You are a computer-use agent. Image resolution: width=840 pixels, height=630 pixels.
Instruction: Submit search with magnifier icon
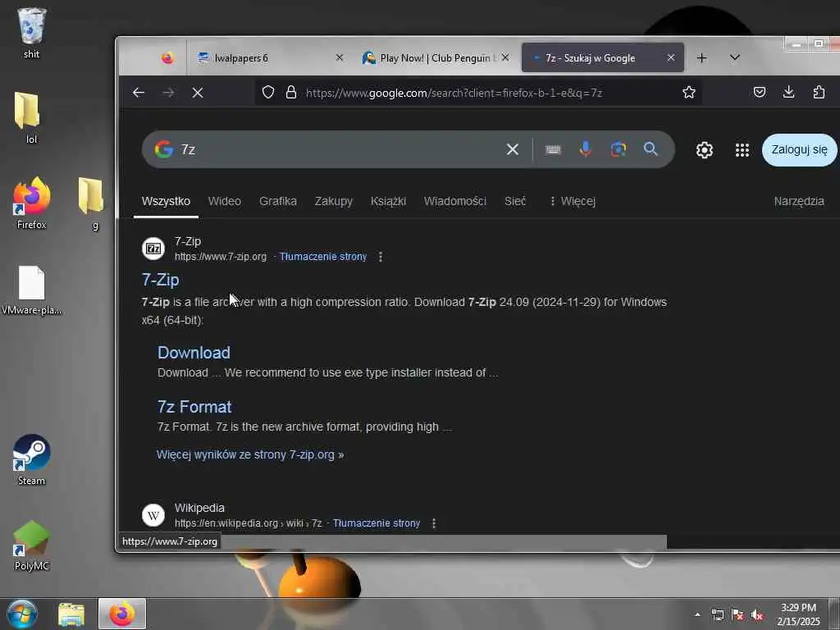[x=651, y=149]
